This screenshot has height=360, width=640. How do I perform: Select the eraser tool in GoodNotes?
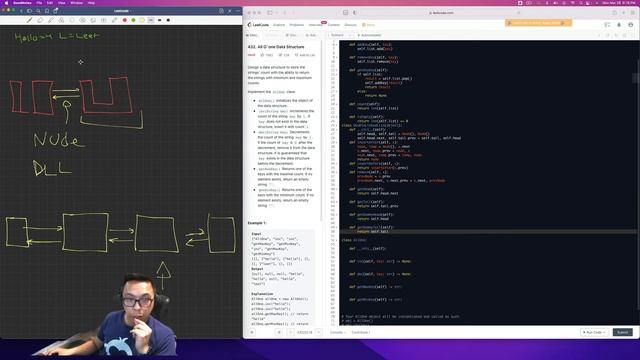click(40, 20)
